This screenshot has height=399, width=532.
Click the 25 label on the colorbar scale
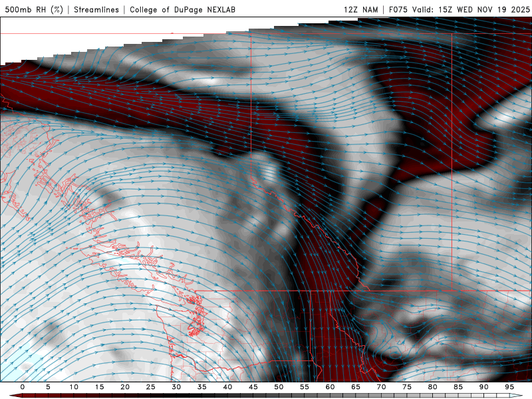151,387
